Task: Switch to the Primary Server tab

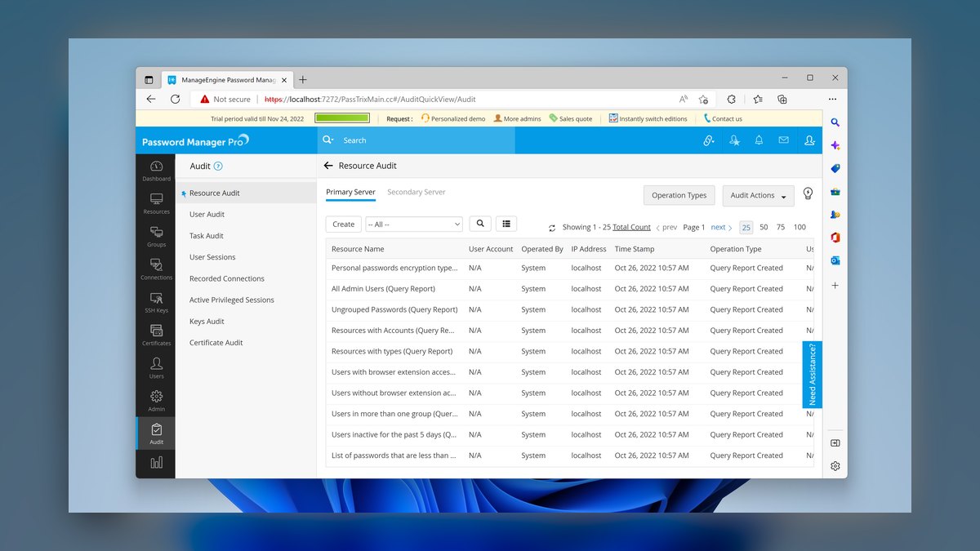Action: pyautogui.click(x=350, y=193)
